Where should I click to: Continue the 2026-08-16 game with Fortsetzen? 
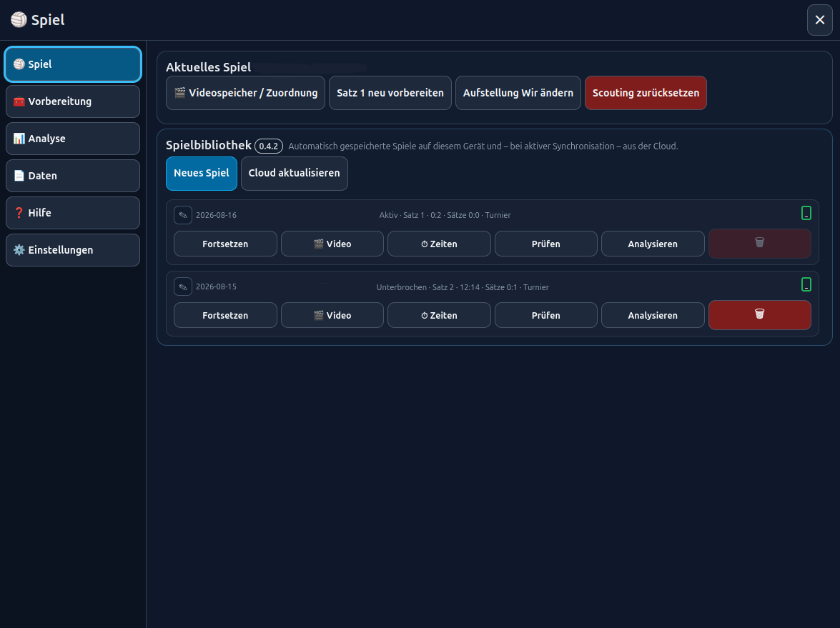coord(225,244)
